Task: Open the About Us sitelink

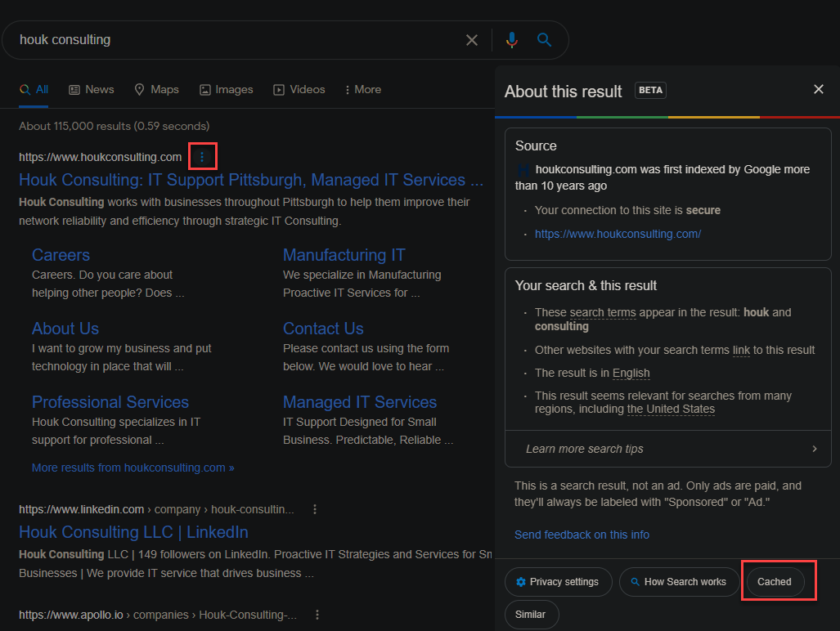Action: tap(65, 328)
